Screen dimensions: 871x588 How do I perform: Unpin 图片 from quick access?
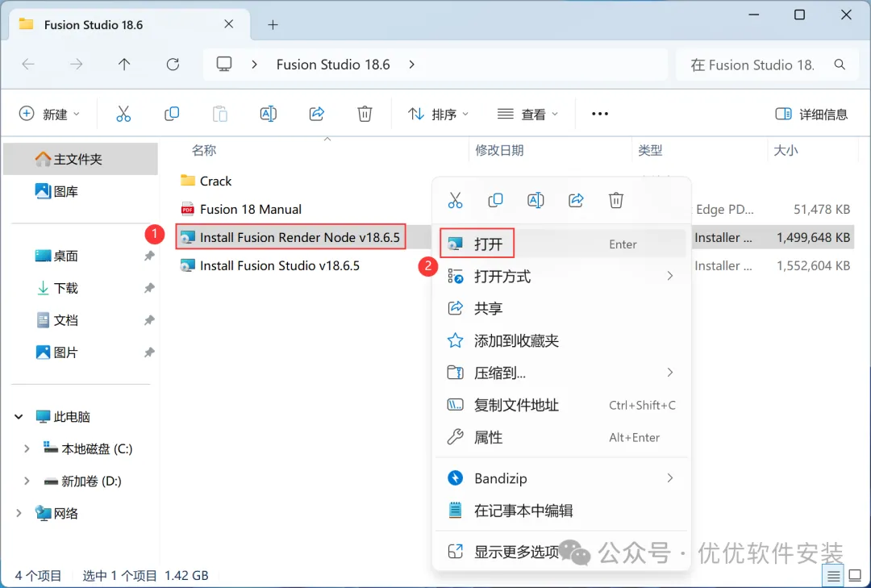pos(149,352)
